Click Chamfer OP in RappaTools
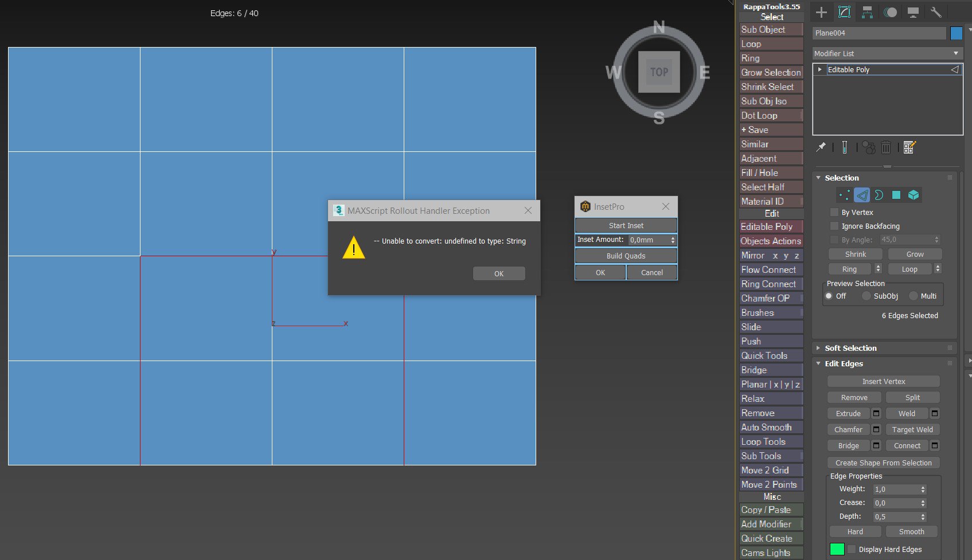The width and height of the screenshot is (972, 560). coord(771,299)
